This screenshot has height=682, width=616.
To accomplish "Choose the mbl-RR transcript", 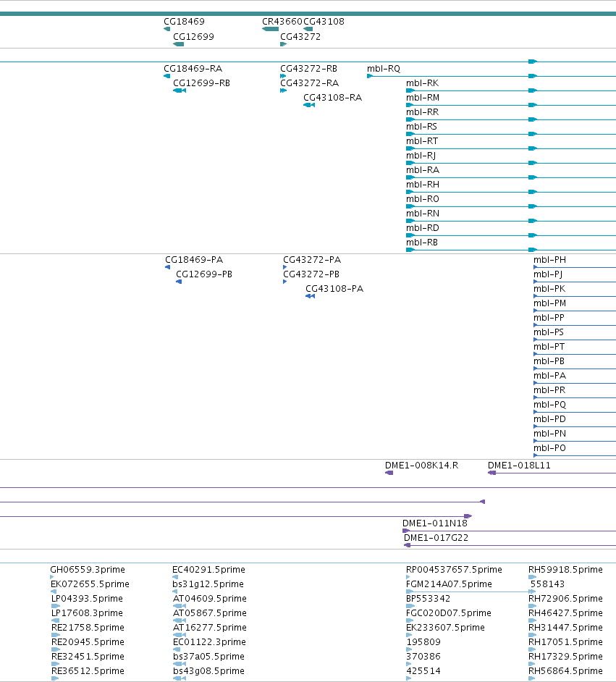I will coord(422,111).
